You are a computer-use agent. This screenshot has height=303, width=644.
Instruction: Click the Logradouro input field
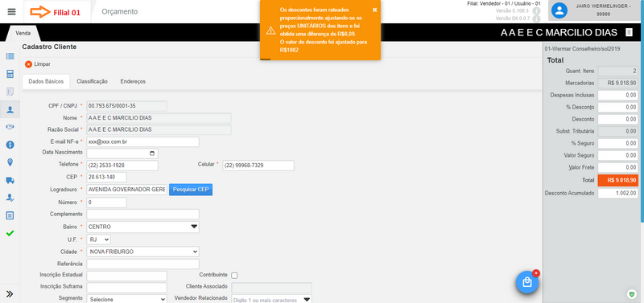pos(127,190)
